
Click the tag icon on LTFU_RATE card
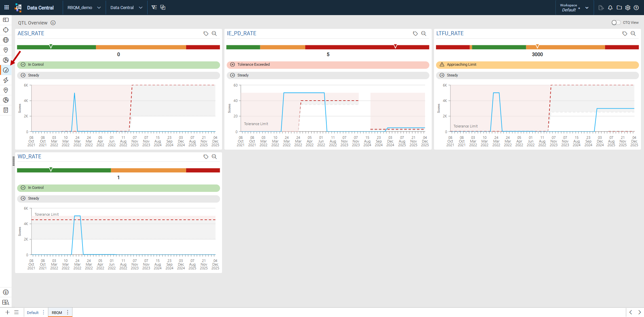click(625, 34)
